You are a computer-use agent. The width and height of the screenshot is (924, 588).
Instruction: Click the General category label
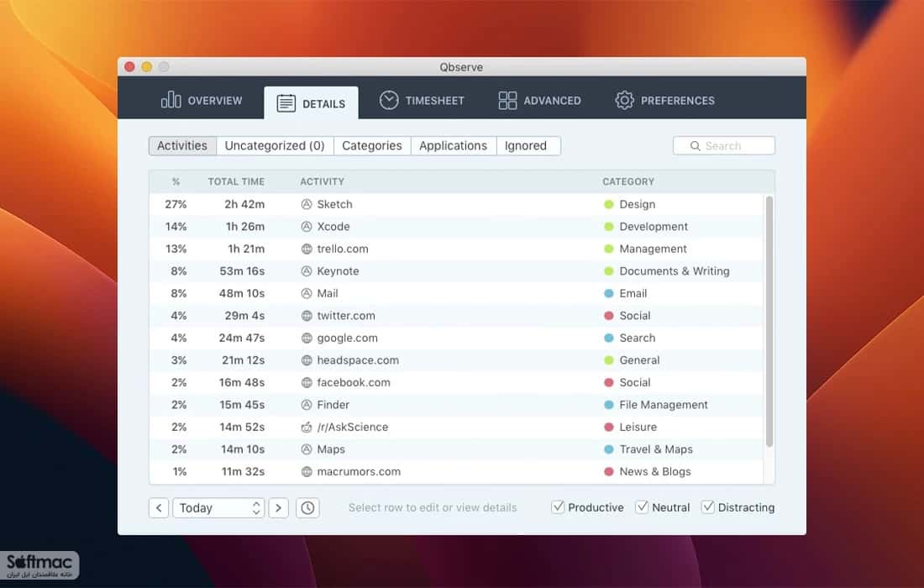point(639,360)
